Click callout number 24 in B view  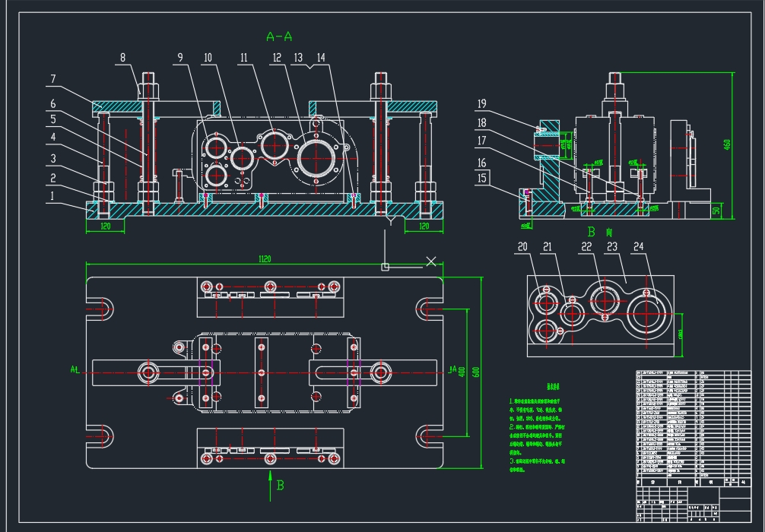pos(638,247)
